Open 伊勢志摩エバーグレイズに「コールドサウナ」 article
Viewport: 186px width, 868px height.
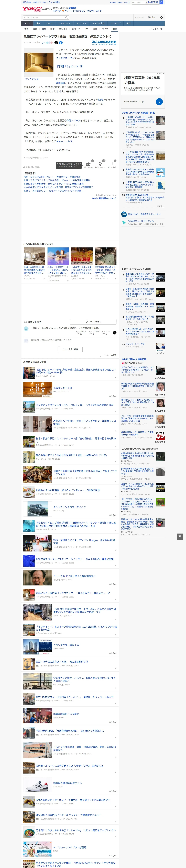pos(75,559)
